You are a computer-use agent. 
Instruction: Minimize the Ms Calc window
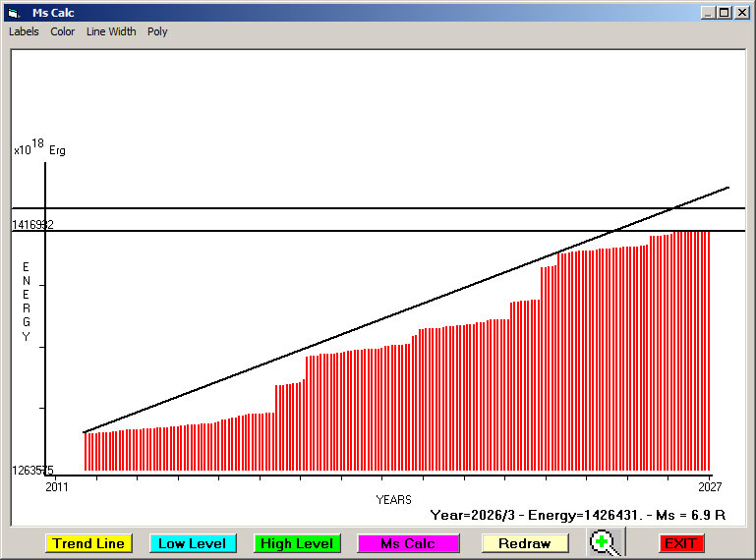(x=708, y=12)
